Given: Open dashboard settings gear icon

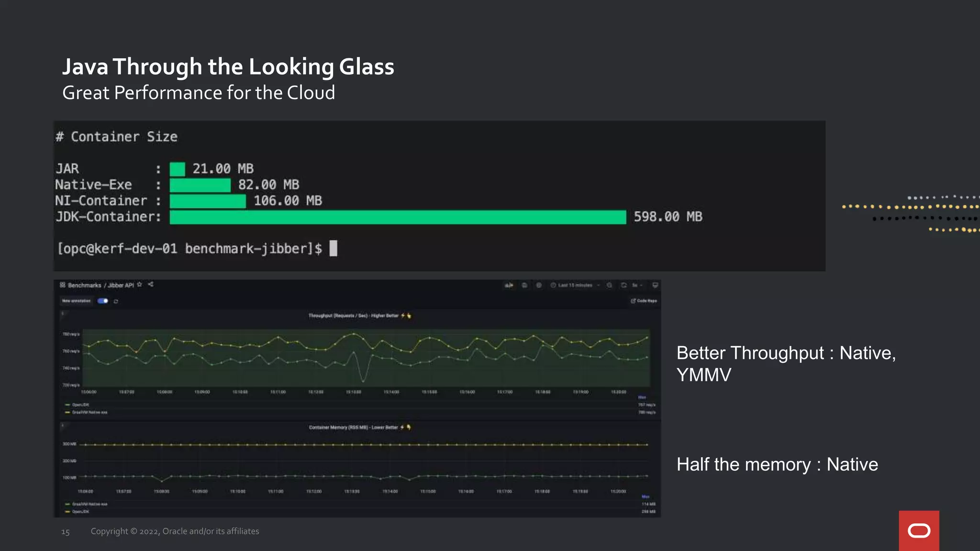Looking at the screenshot, I should pos(539,285).
